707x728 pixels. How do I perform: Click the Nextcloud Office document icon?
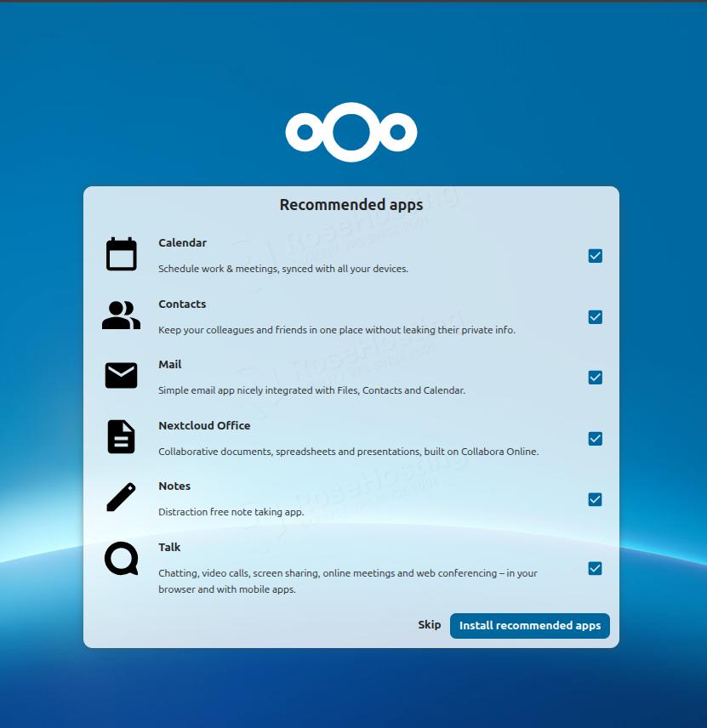tap(122, 436)
